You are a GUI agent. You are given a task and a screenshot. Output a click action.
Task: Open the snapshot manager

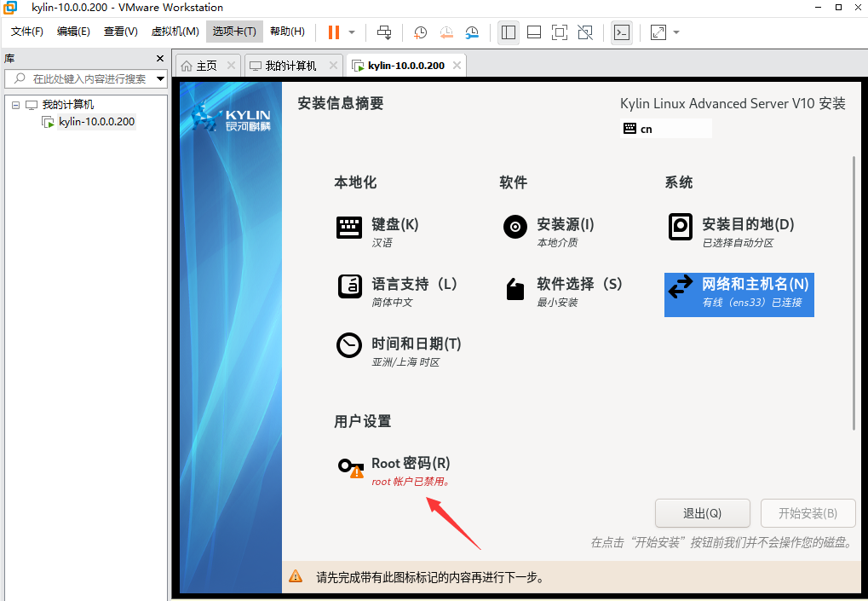472,32
